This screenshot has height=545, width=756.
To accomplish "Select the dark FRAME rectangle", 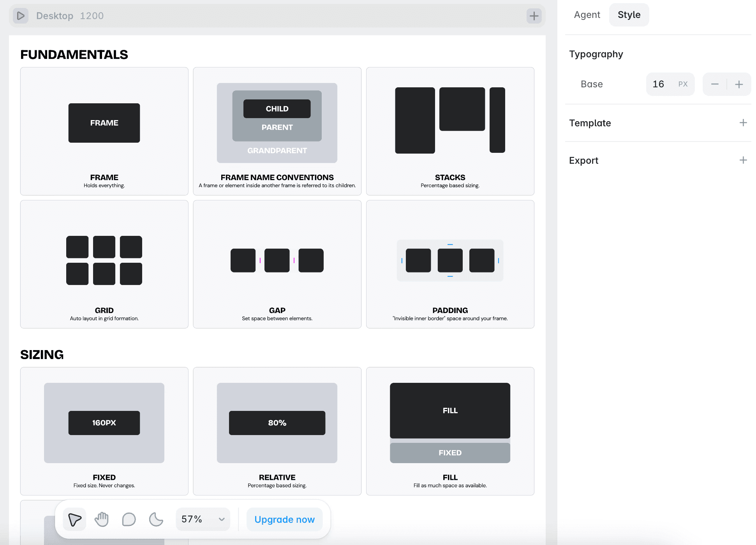I will (104, 123).
